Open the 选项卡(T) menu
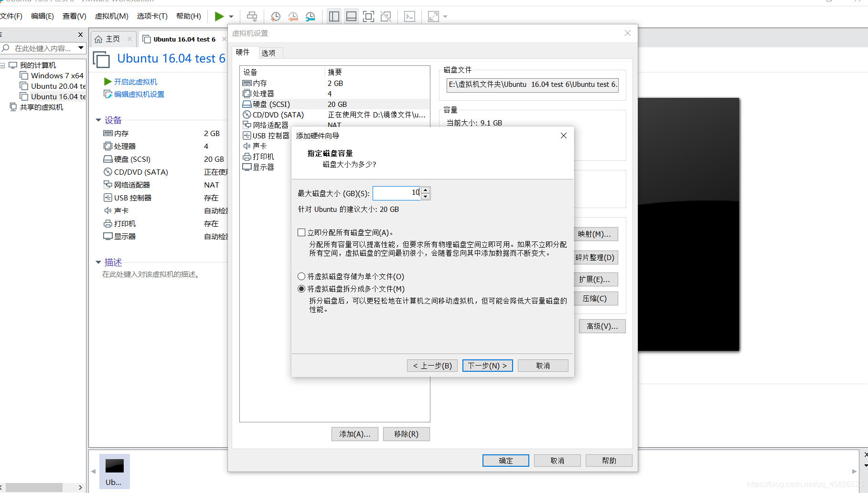This screenshot has height=493, width=868. click(152, 16)
